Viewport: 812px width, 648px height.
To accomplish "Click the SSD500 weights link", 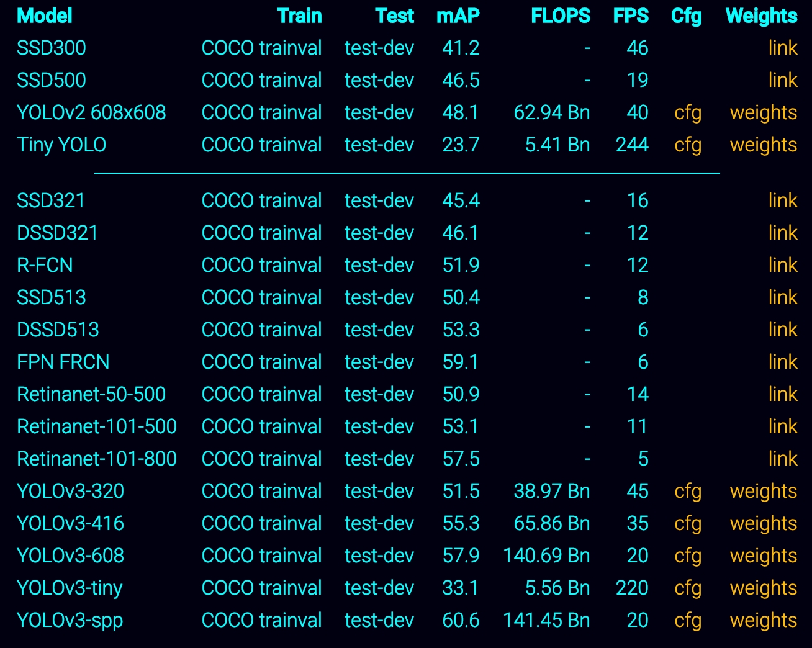I will [782, 81].
